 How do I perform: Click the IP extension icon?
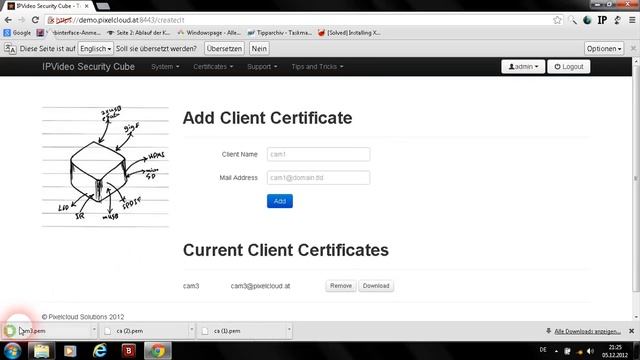(x=602, y=20)
